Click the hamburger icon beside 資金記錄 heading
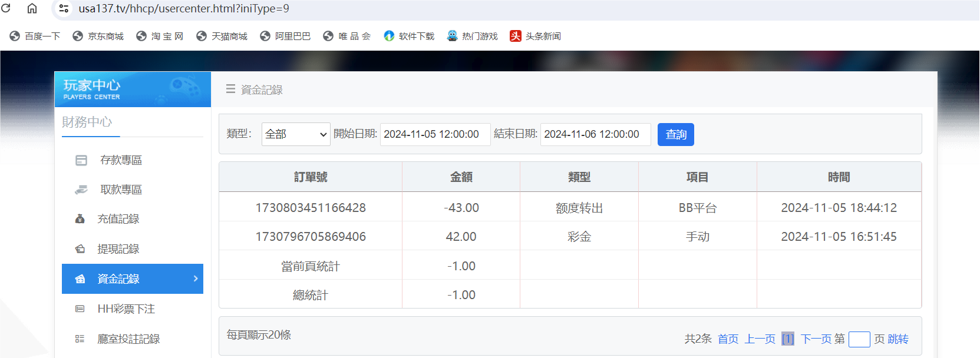Viewport: 980px width, 358px height. point(230,89)
